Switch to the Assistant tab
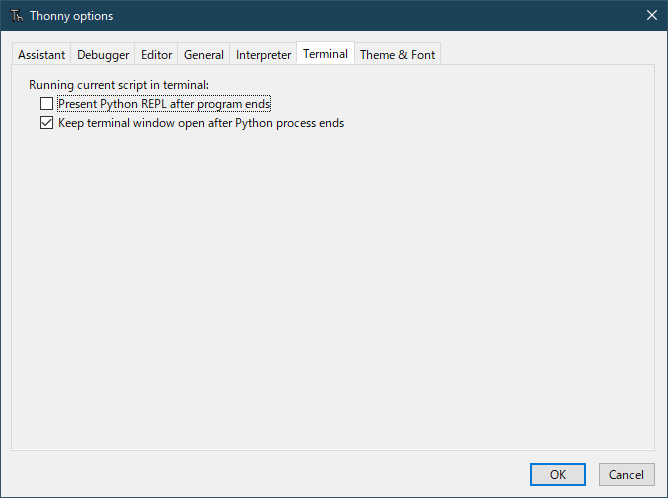 tap(41, 55)
